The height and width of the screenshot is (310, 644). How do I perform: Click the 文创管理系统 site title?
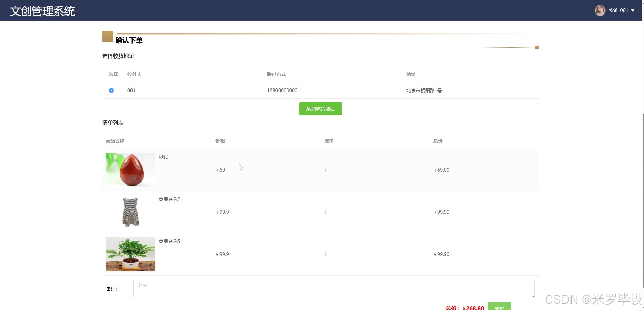(42, 11)
